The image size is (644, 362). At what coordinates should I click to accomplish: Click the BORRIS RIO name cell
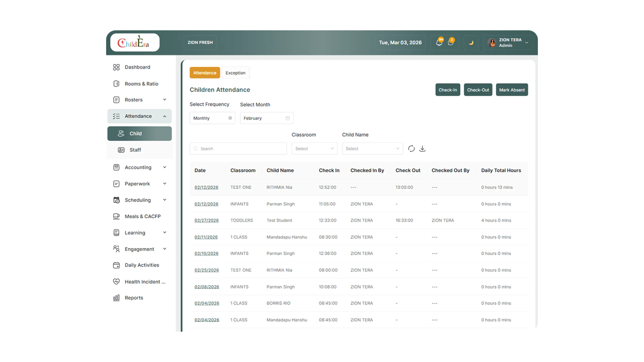(x=278, y=303)
